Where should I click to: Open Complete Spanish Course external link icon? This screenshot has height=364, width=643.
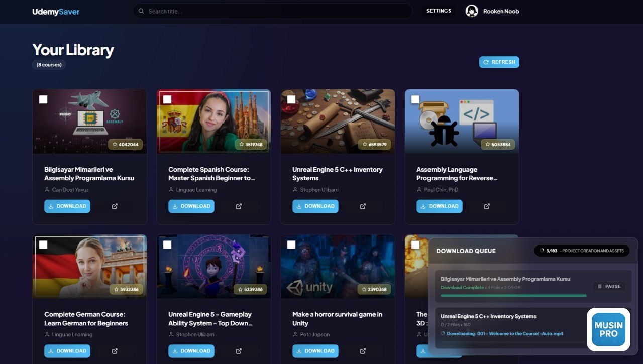(x=239, y=206)
